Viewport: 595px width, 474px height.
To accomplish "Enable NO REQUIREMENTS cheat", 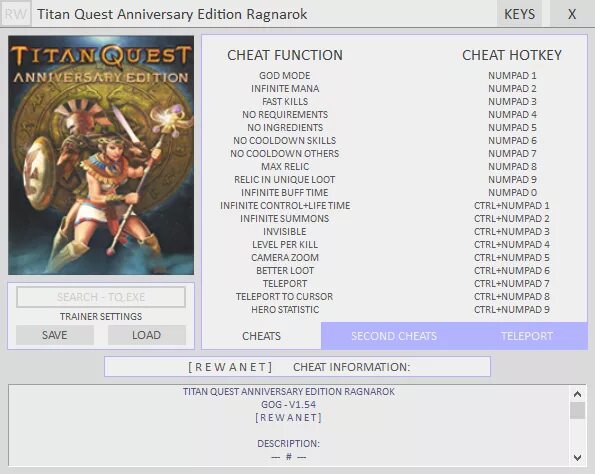I will tap(285, 114).
